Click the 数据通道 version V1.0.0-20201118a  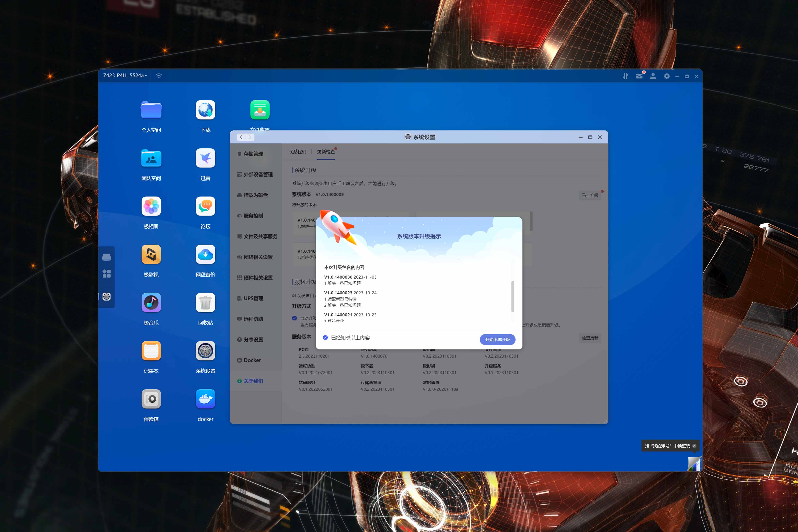[440, 389]
